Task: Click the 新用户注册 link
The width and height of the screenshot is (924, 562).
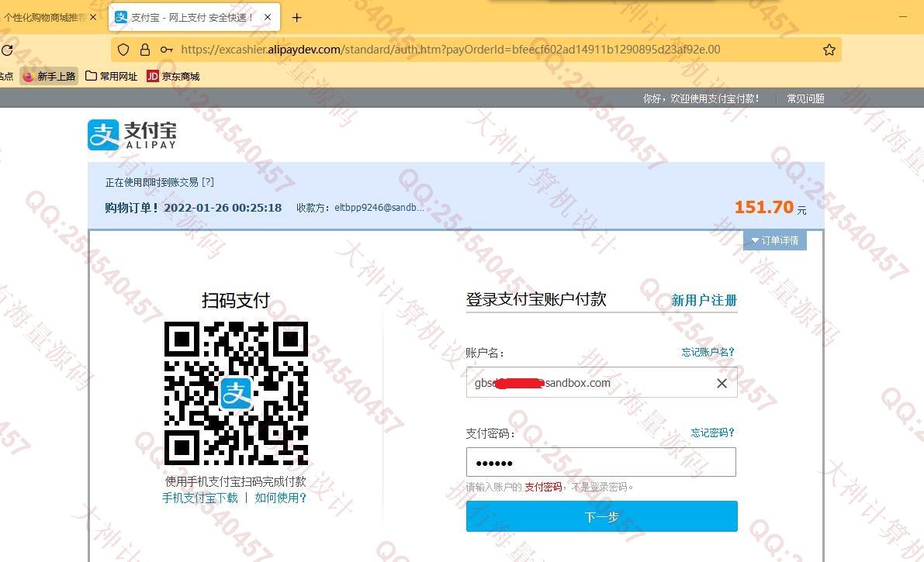Action: click(x=704, y=301)
